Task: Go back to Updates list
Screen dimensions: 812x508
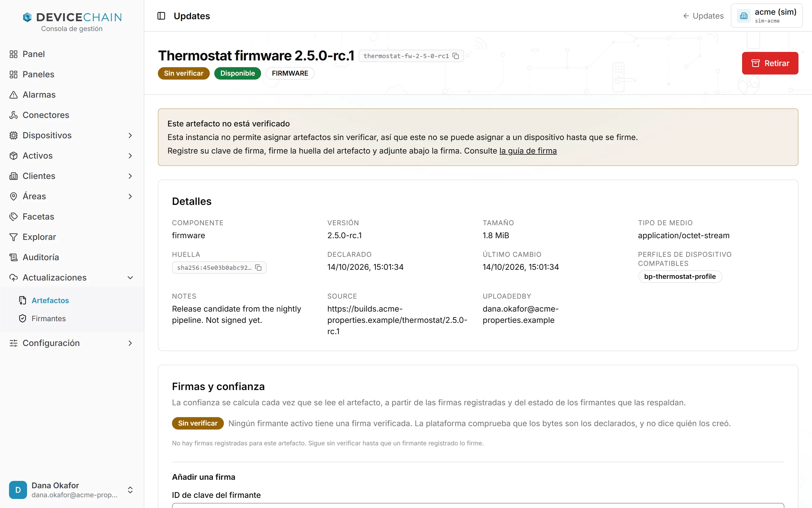Action: tap(703, 16)
